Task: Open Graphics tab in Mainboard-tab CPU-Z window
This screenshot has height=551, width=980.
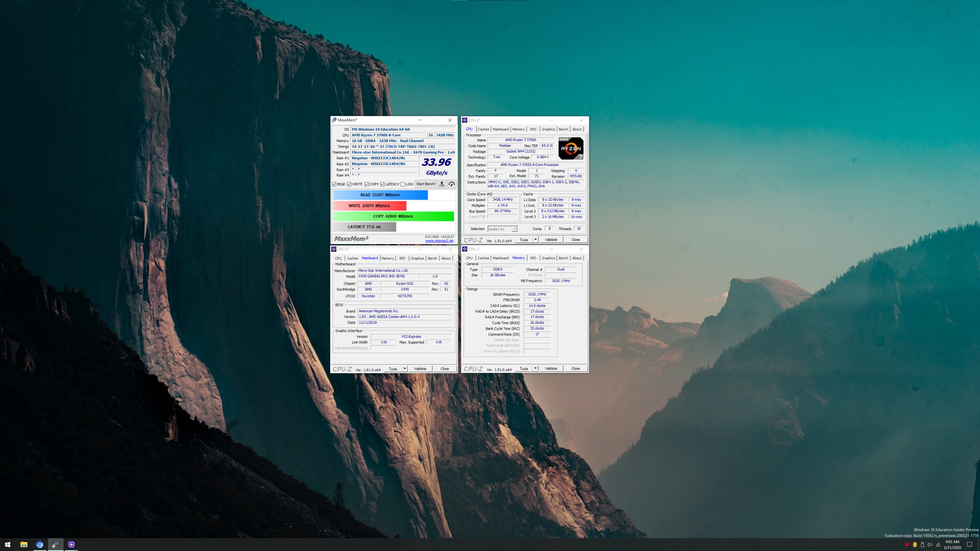Action: [417, 259]
